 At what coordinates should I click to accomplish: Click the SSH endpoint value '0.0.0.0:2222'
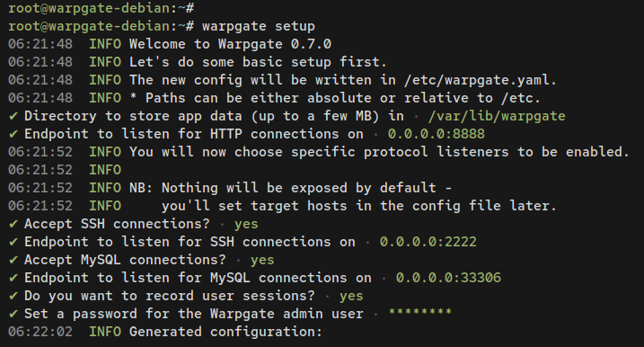(428, 242)
